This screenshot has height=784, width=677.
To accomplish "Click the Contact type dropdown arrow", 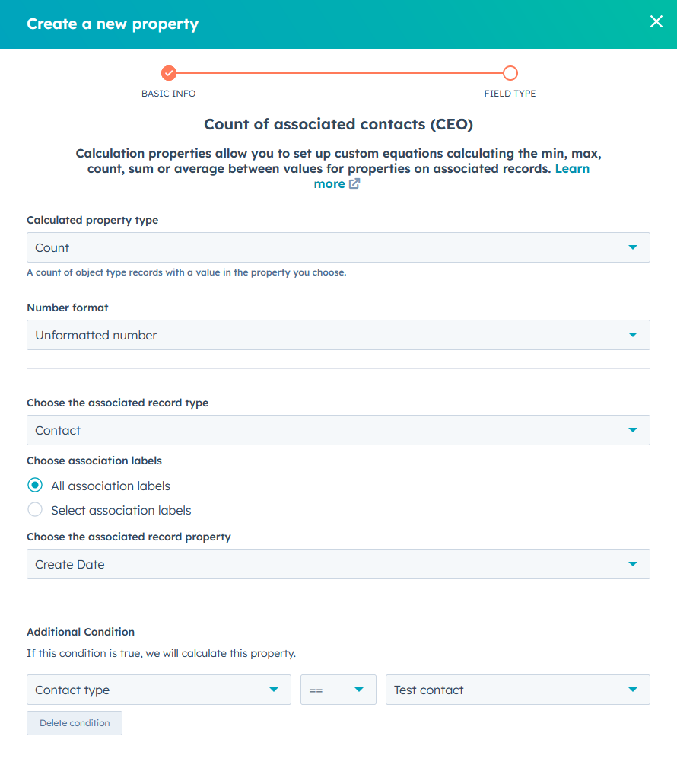I will click(275, 690).
